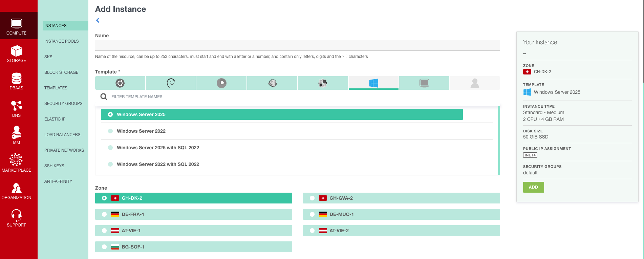Select the Windows logo template tab

click(373, 83)
